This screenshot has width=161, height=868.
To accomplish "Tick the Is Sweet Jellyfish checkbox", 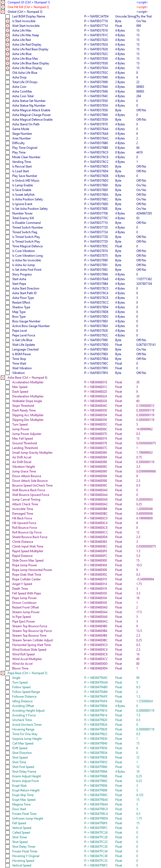I will point(7,195).
